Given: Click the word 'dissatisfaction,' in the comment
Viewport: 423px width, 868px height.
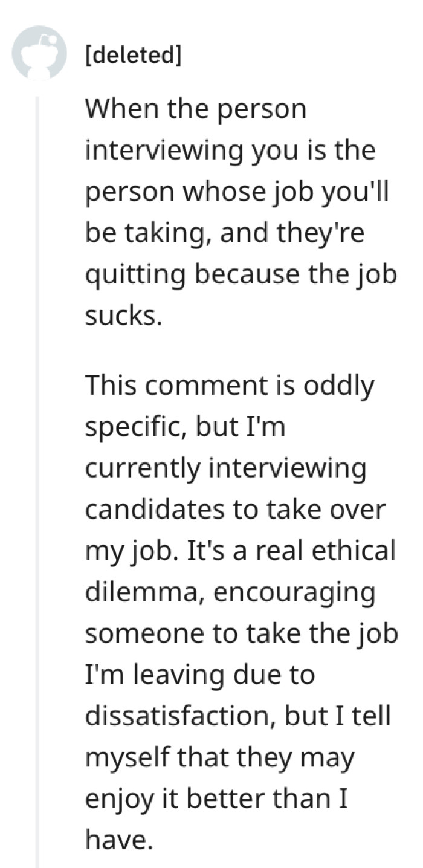Looking at the screenshot, I should point(179,715).
